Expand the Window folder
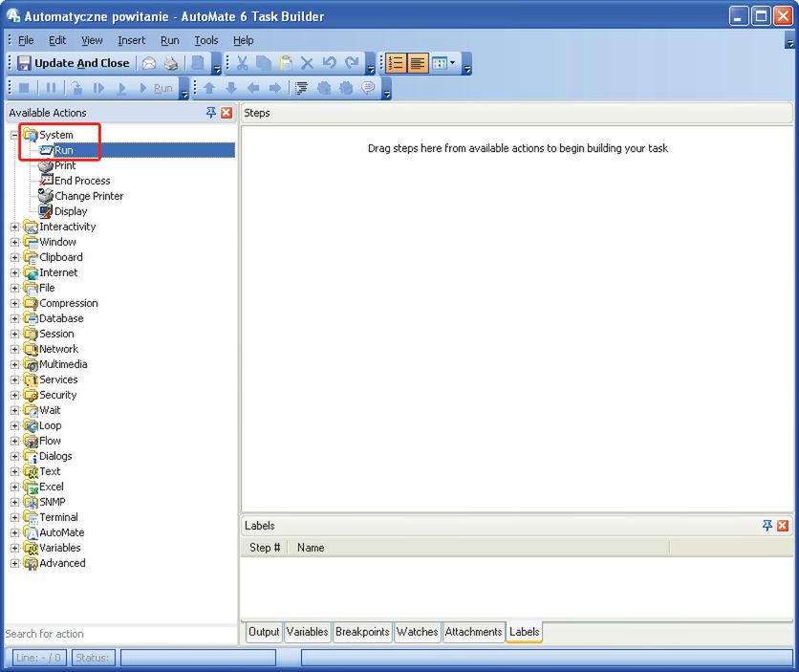 (14, 242)
